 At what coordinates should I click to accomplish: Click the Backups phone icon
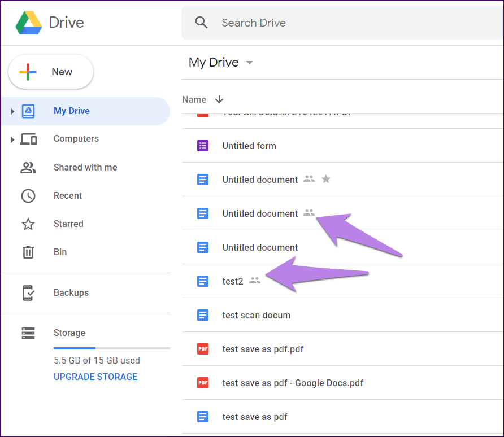[28, 293]
